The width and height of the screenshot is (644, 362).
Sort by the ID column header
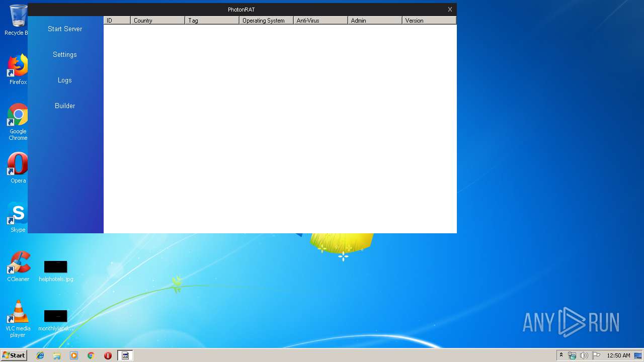click(117, 20)
